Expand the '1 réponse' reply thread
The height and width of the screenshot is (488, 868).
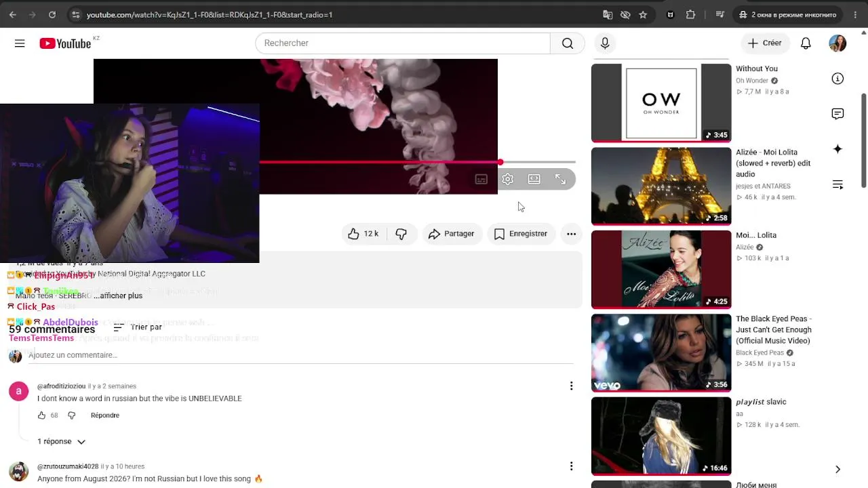coord(61,442)
